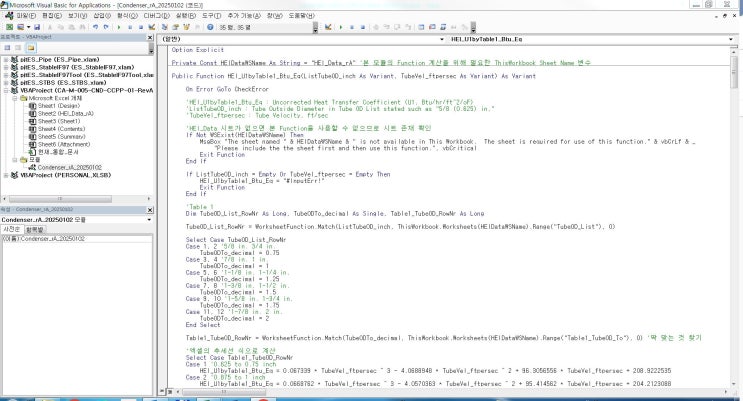This screenshot has width=743, height=401.
Task: Select Sheet4 (Contents) in project tree
Action: coord(61,129)
